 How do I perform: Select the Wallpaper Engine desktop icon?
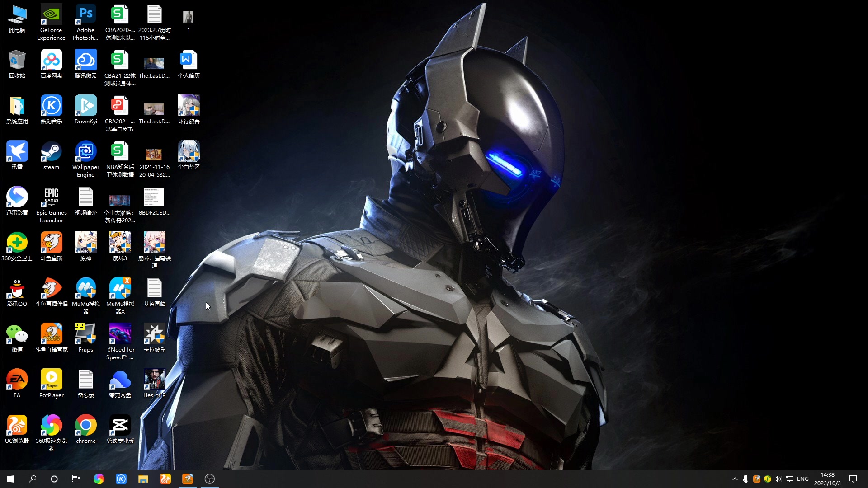[86, 160]
